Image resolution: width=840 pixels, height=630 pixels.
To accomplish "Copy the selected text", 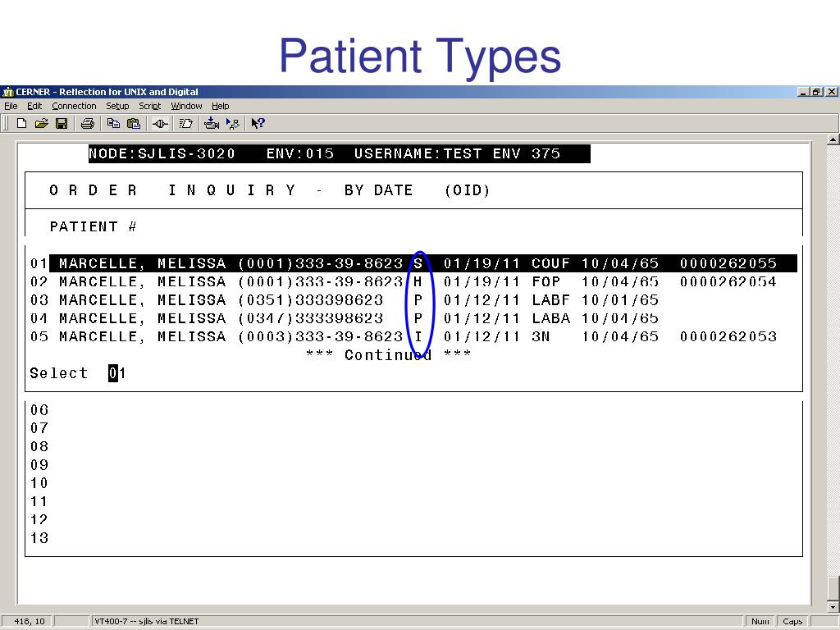I will click(x=114, y=124).
